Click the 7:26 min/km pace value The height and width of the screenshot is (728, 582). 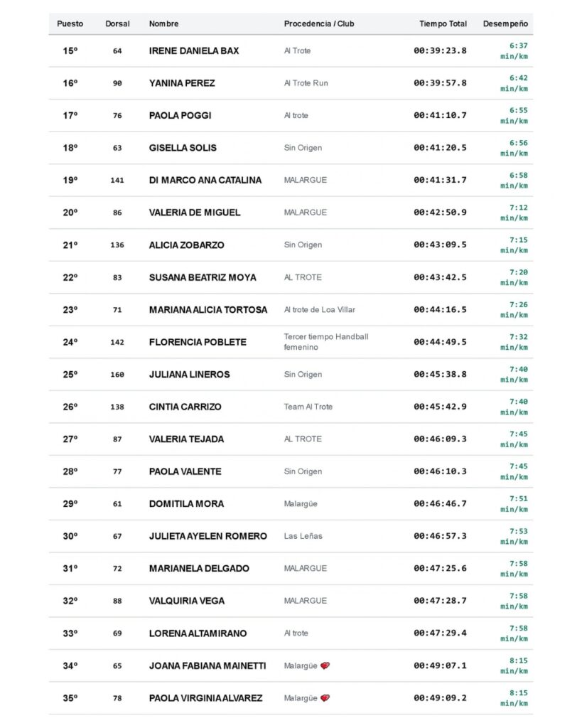click(514, 310)
